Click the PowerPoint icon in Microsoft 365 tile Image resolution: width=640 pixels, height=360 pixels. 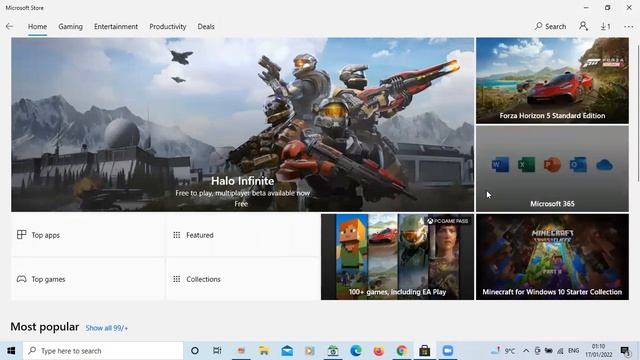point(552,164)
